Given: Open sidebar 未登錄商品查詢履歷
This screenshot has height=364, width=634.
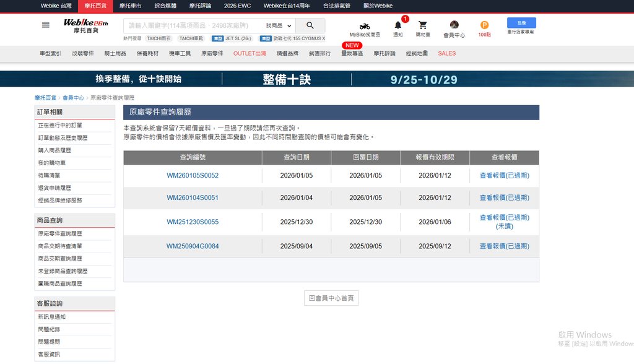Looking at the screenshot, I should 63,271.
